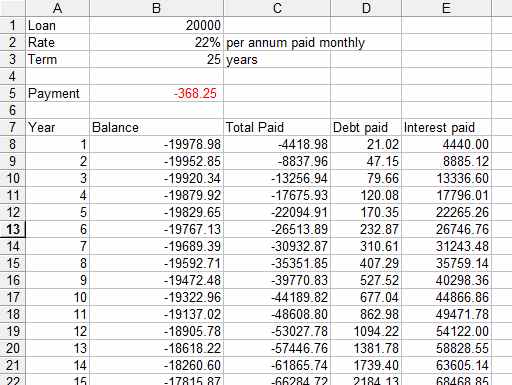
Task: Select interest paid cell 54122.00
Action: [x=446, y=331]
